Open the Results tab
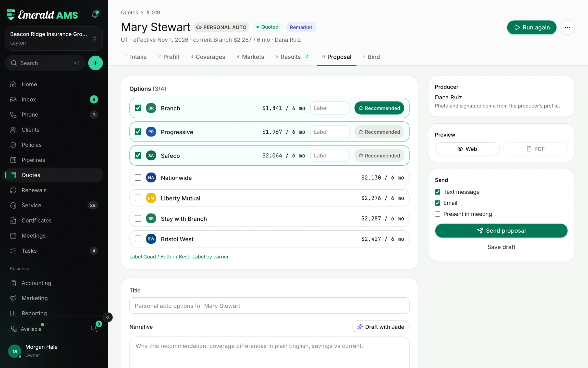 (x=293, y=57)
